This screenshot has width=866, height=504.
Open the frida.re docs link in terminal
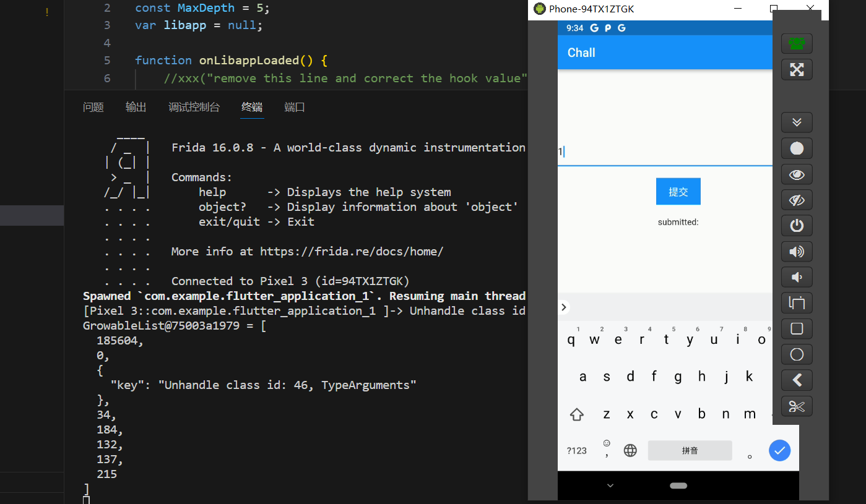(x=352, y=252)
